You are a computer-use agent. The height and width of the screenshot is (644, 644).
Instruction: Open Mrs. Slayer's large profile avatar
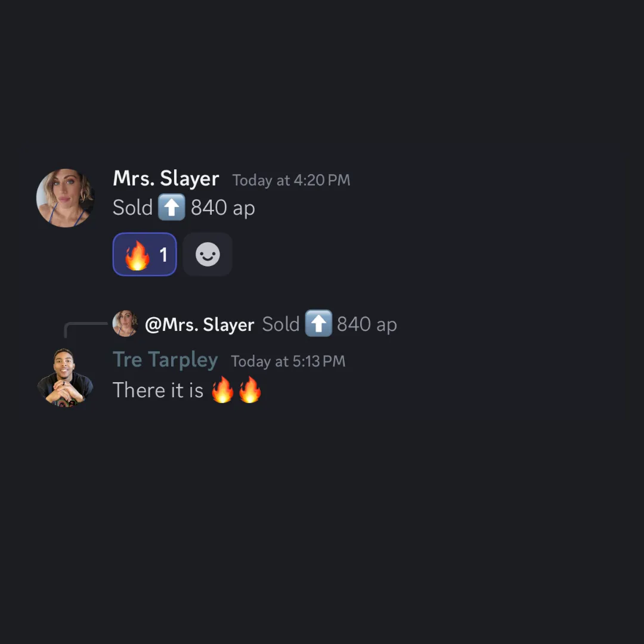(x=66, y=197)
